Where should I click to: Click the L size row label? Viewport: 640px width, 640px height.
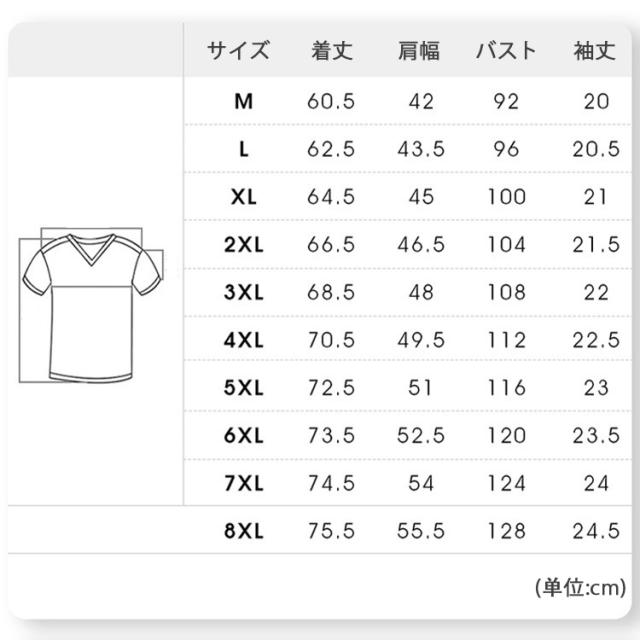(x=243, y=149)
